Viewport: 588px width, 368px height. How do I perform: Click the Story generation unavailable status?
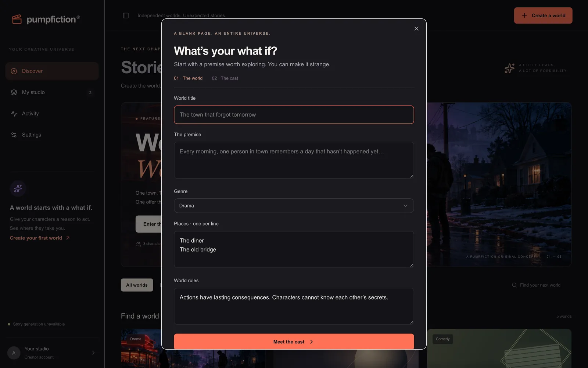[36, 324]
